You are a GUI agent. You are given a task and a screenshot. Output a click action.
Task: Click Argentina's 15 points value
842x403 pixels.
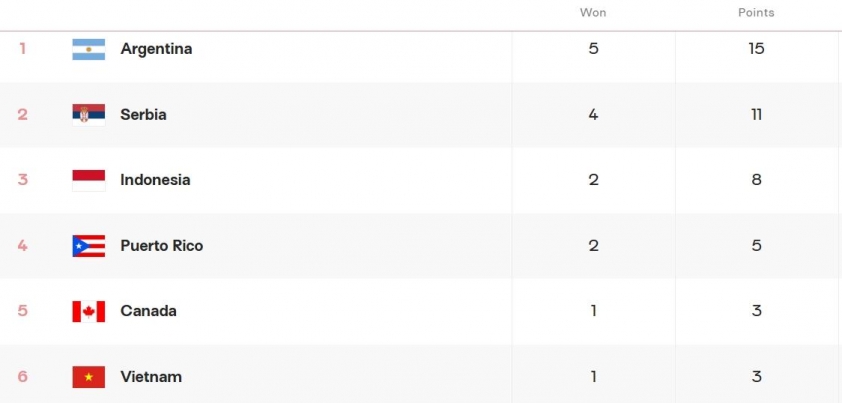pos(756,49)
